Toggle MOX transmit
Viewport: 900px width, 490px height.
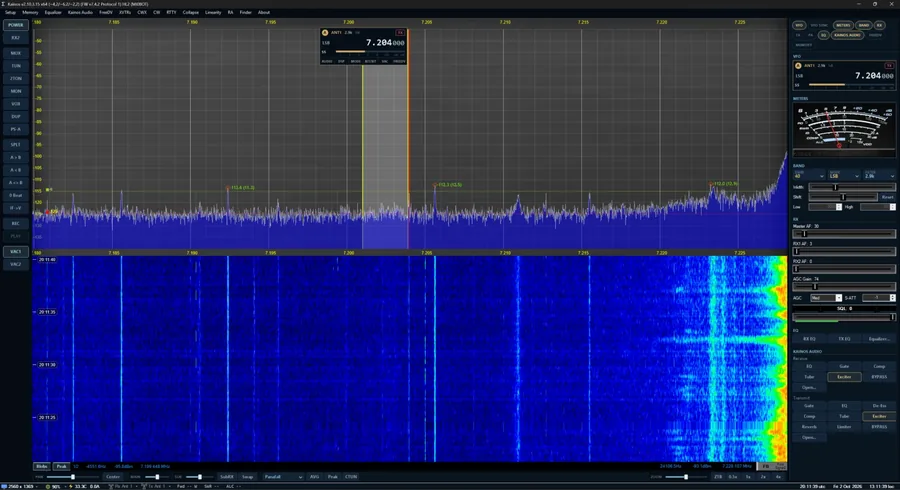pos(15,53)
